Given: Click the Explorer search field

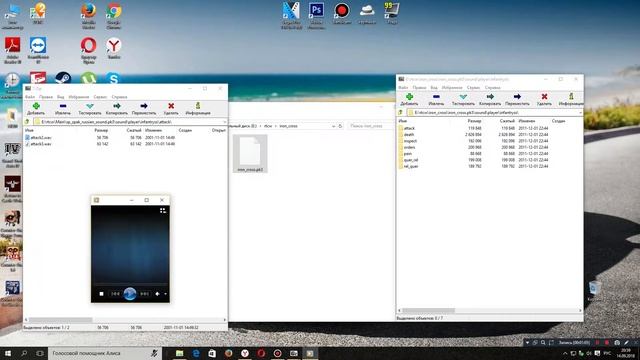Looking at the screenshot, I should 370,126.
